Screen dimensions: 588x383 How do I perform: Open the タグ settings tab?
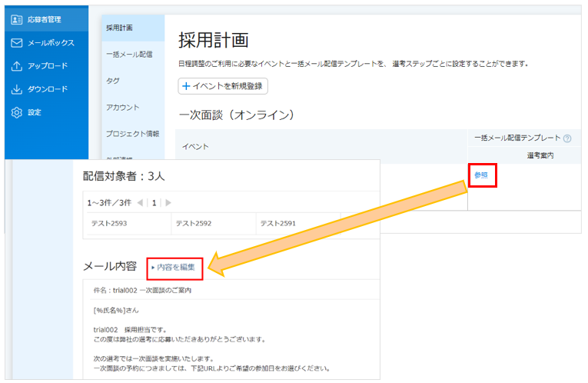click(x=133, y=81)
